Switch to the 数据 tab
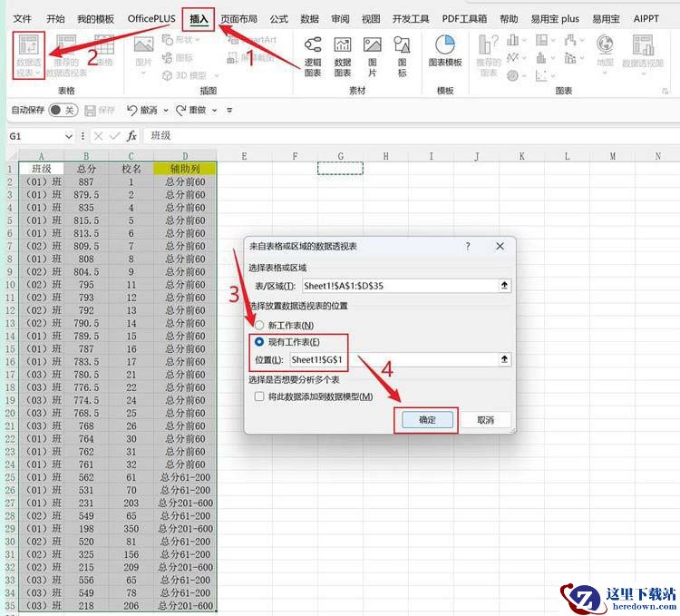680x616 pixels. [x=310, y=19]
